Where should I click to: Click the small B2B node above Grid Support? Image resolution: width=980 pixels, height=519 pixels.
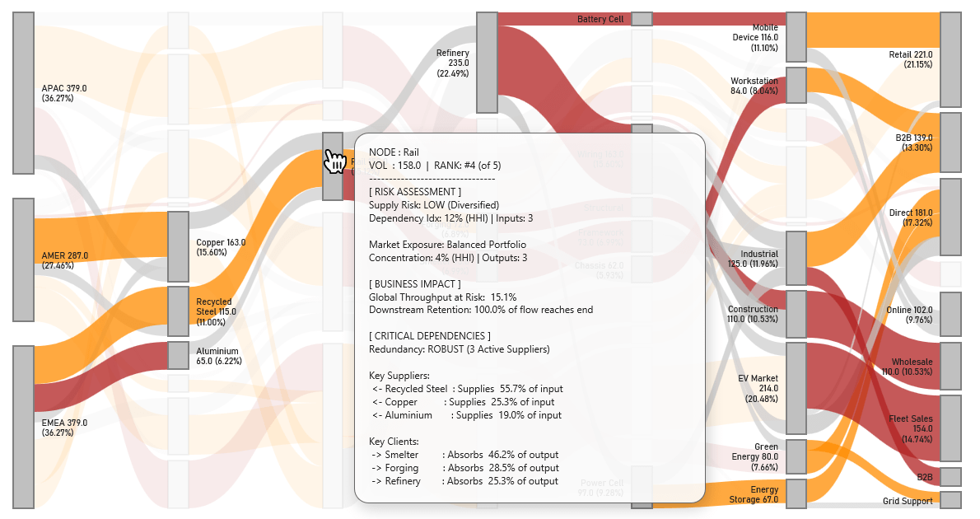click(950, 477)
